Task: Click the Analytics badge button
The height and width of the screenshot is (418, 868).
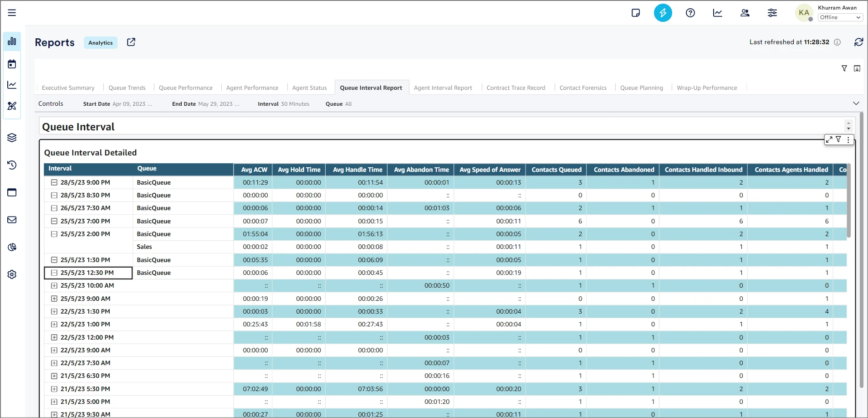Action: (101, 42)
